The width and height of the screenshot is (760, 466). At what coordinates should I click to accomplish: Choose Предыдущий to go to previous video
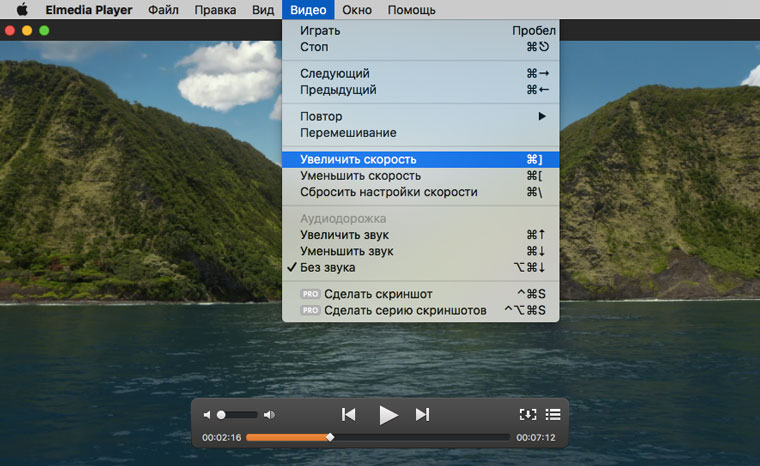point(421,90)
